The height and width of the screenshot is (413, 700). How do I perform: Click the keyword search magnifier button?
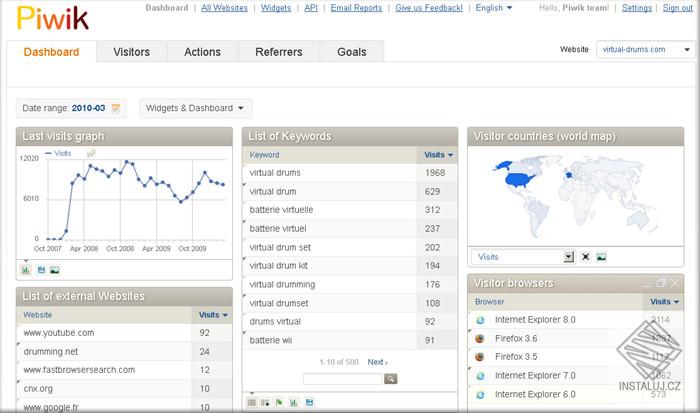click(x=390, y=379)
